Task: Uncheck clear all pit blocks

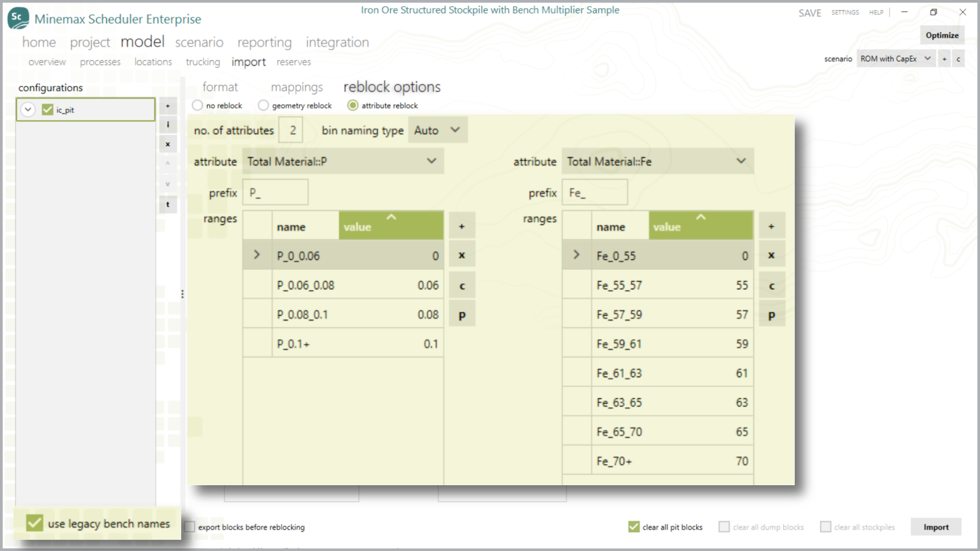Action: point(633,527)
